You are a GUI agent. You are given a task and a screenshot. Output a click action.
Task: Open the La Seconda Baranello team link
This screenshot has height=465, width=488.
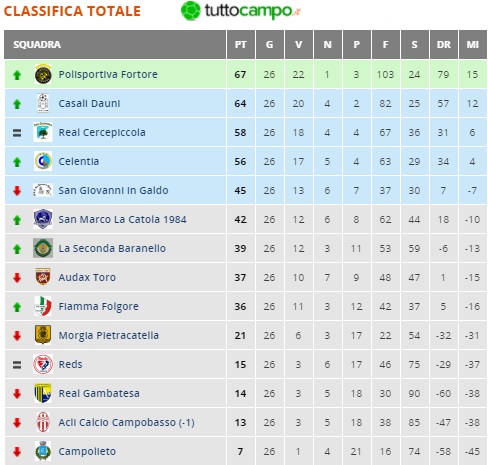(112, 248)
